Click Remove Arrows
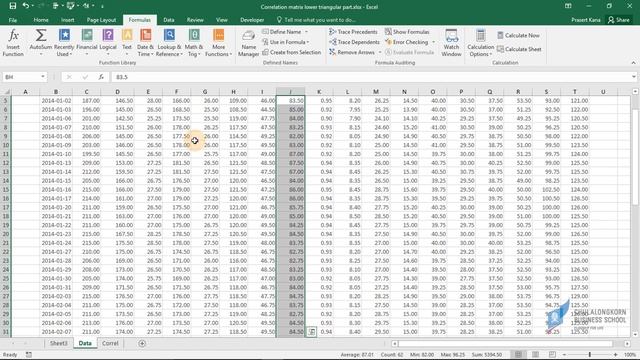 tap(352, 52)
